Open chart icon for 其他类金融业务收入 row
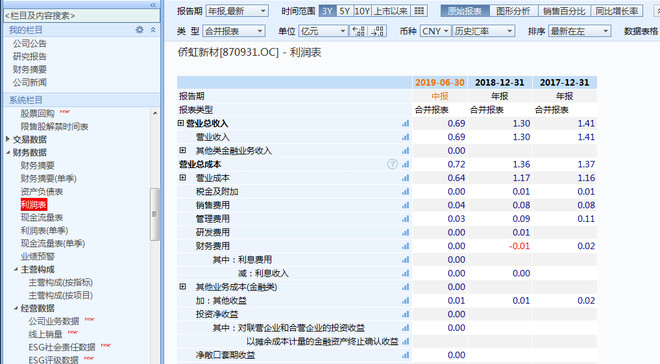660x364 pixels. (x=405, y=151)
